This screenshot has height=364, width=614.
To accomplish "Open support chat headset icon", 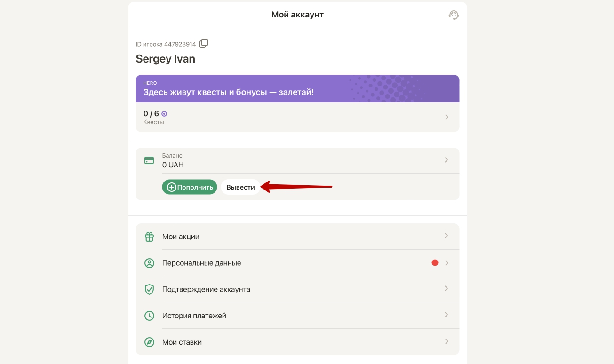I will coord(454,15).
